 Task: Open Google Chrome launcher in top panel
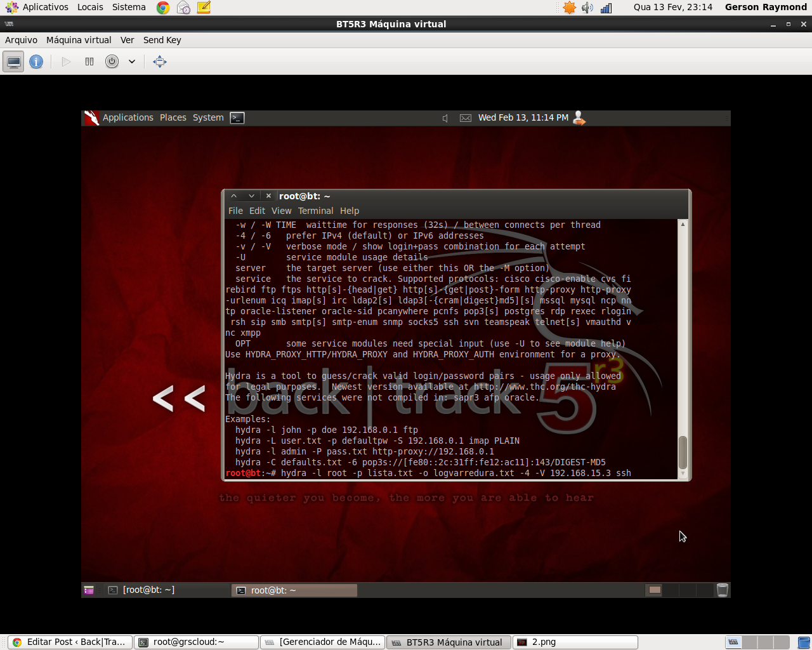(x=163, y=8)
